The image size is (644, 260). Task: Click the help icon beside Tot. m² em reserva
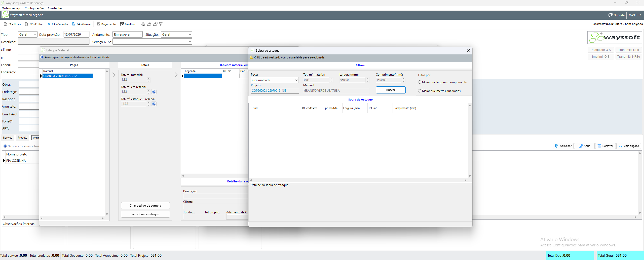coord(154,92)
